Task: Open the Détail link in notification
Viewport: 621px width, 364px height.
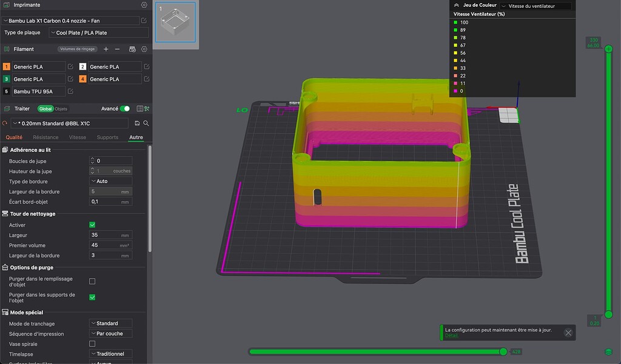Action: (x=451, y=336)
